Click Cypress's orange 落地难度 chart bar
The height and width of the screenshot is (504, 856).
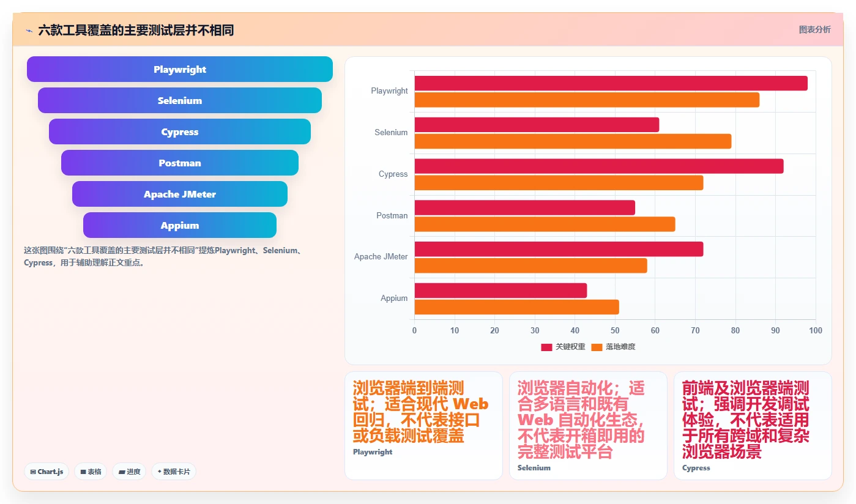coord(559,183)
